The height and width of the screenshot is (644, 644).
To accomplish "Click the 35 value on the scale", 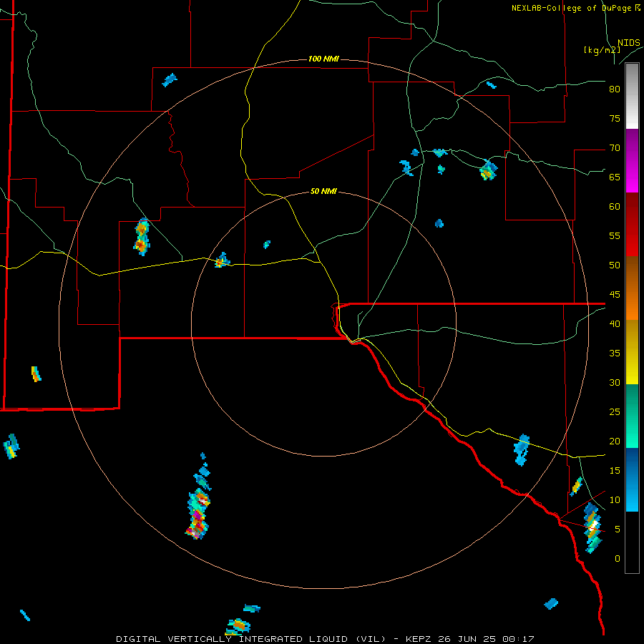I will tap(615, 353).
